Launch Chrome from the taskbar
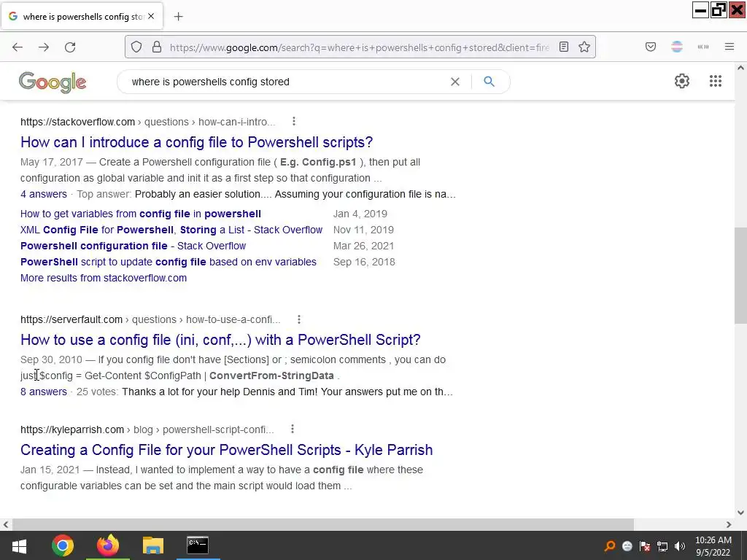The image size is (747, 560). tap(63, 545)
